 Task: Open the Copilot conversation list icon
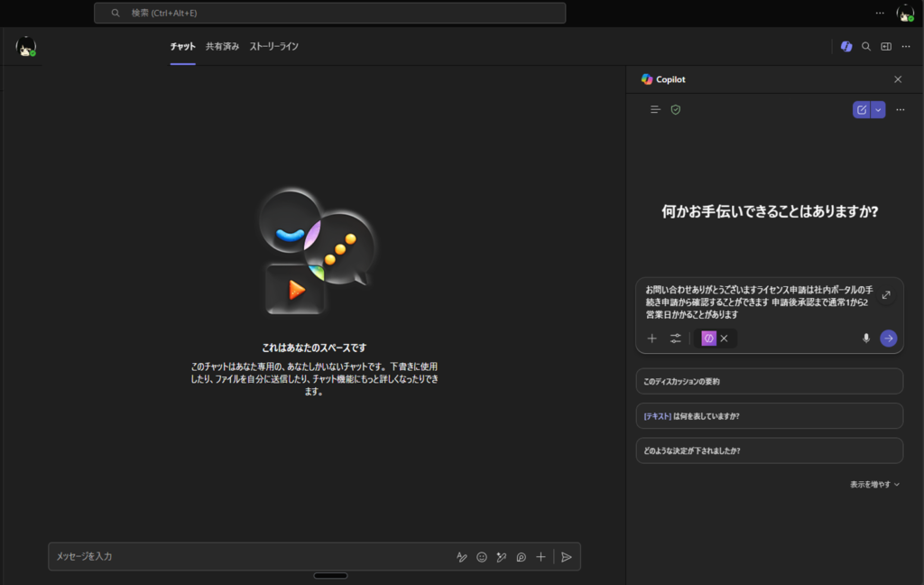click(x=656, y=109)
